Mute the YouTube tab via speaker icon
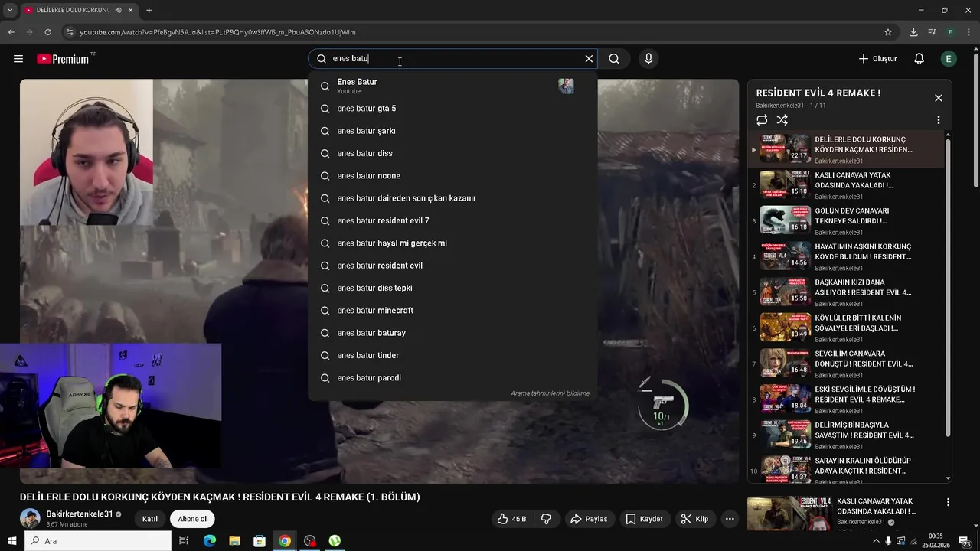This screenshot has width=980, height=551. pyautogui.click(x=119, y=10)
